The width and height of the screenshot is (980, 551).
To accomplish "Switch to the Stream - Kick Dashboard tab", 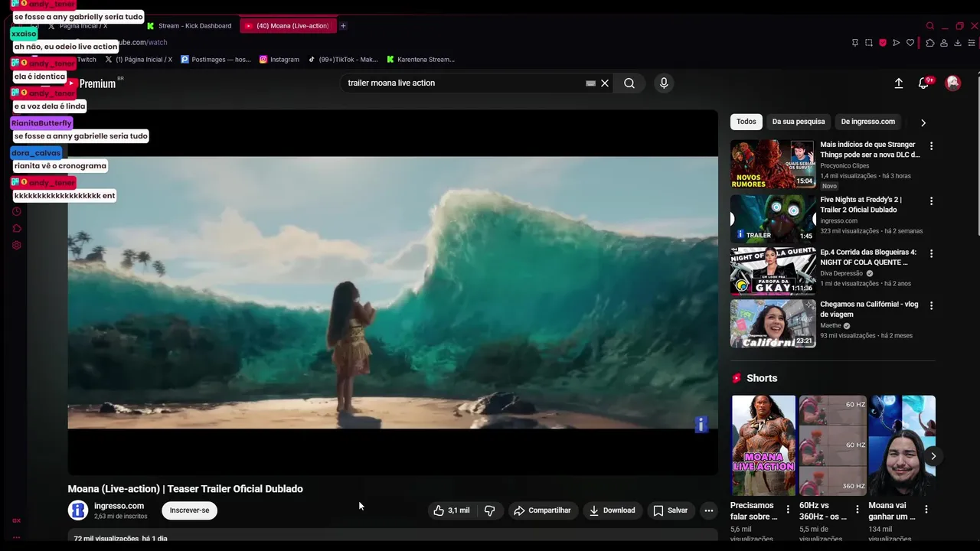I will point(189,26).
